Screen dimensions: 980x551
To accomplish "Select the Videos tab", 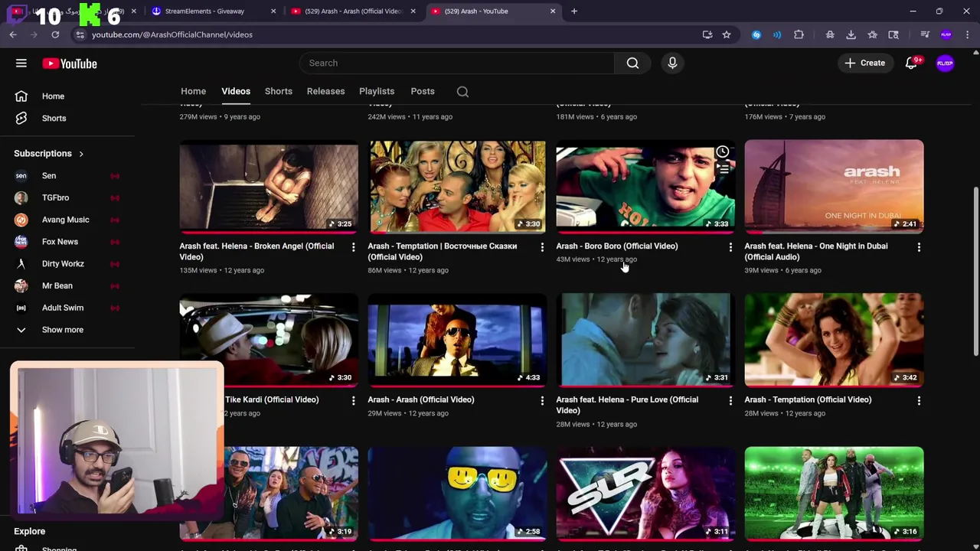I will [236, 91].
